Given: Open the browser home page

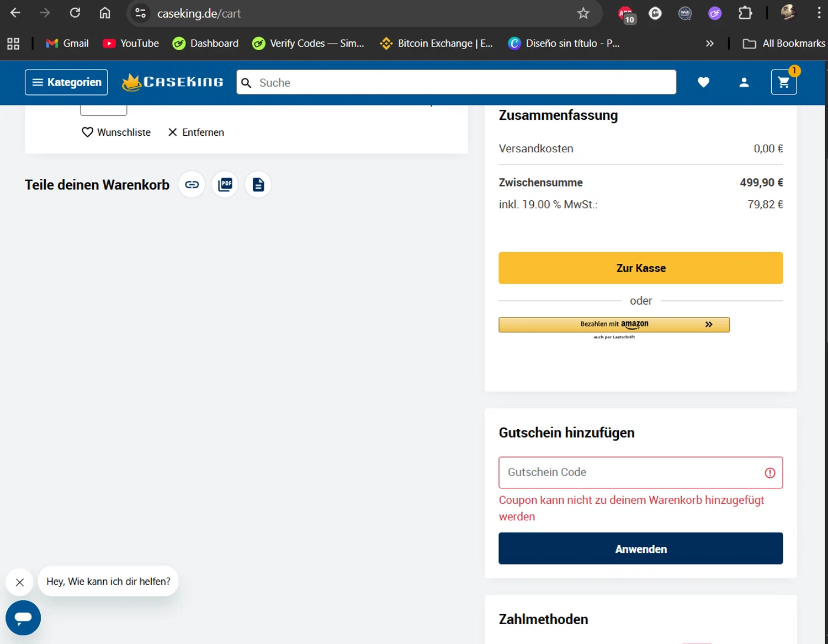Looking at the screenshot, I should [105, 13].
